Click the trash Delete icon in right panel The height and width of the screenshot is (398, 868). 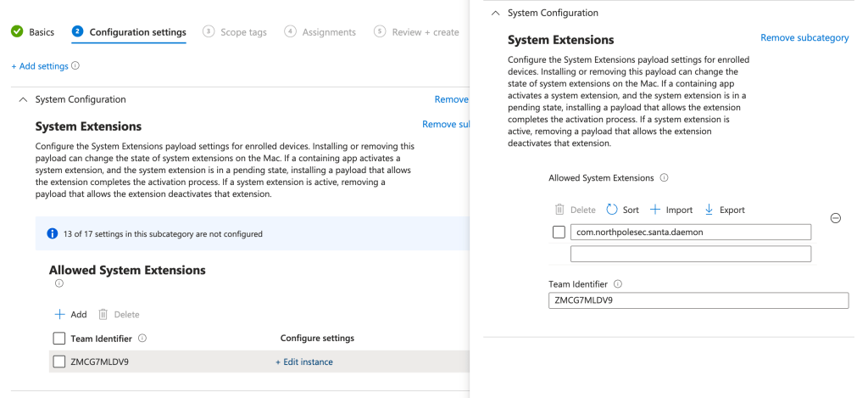pos(559,210)
